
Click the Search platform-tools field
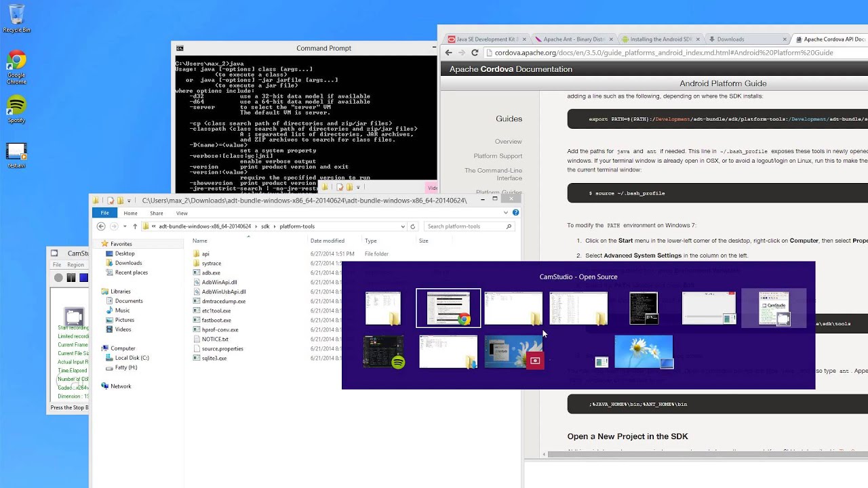[468, 226]
